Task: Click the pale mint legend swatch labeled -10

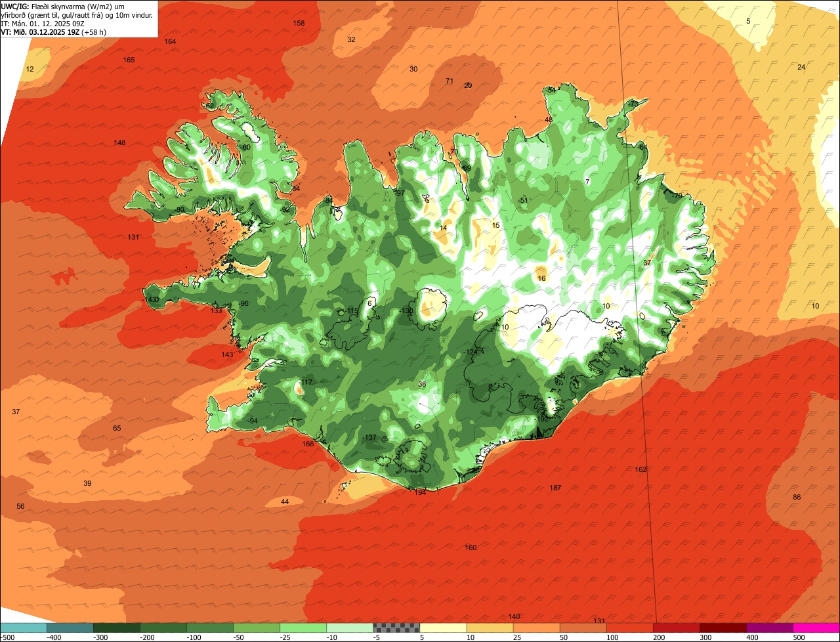Action: pos(350,628)
